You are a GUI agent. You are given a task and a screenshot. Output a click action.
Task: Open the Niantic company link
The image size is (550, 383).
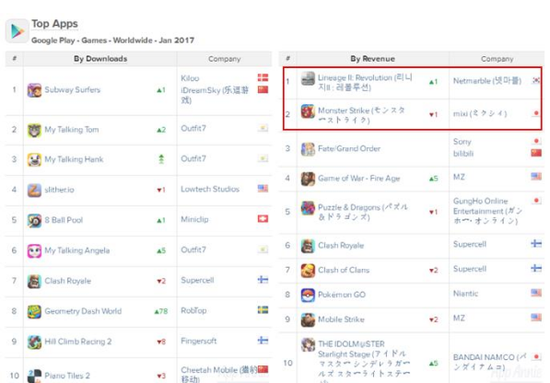click(x=465, y=294)
